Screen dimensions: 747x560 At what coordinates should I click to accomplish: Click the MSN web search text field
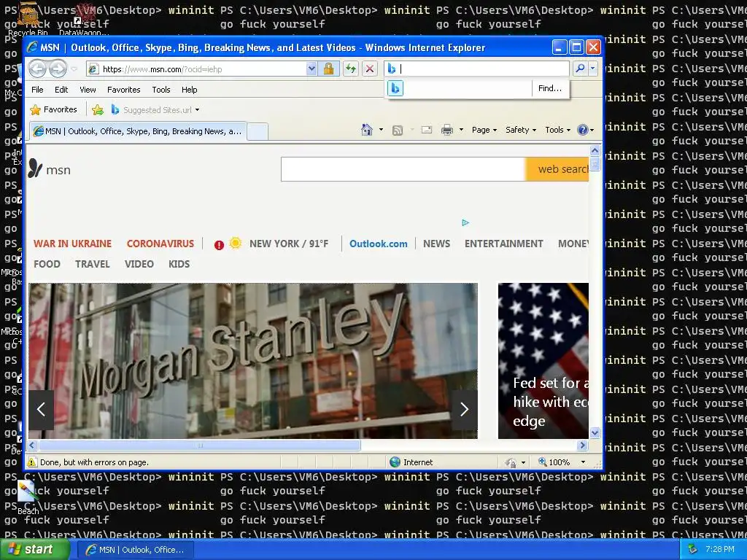pyautogui.click(x=403, y=169)
